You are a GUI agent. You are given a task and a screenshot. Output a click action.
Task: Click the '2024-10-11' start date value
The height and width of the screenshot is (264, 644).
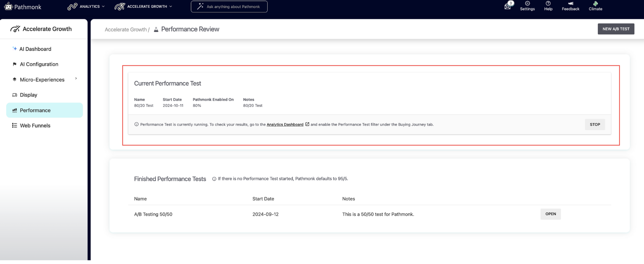[x=173, y=106]
